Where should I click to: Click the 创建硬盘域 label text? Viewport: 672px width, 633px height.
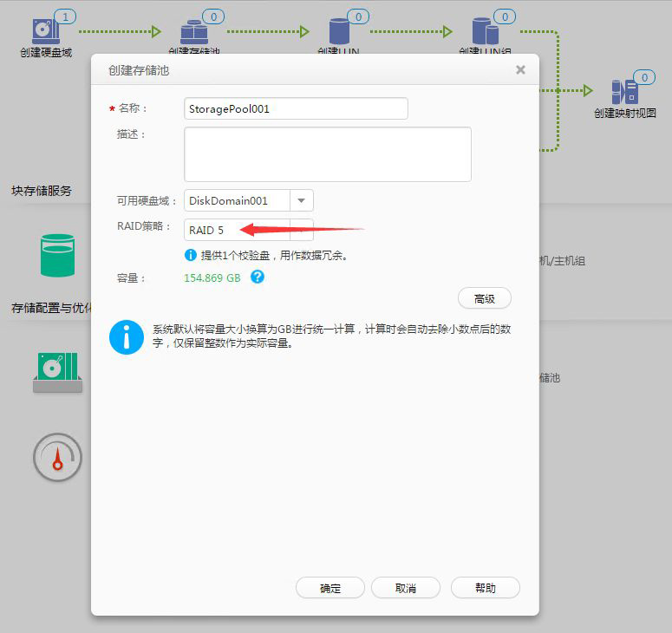pyautogui.click(x=46, y=52)
